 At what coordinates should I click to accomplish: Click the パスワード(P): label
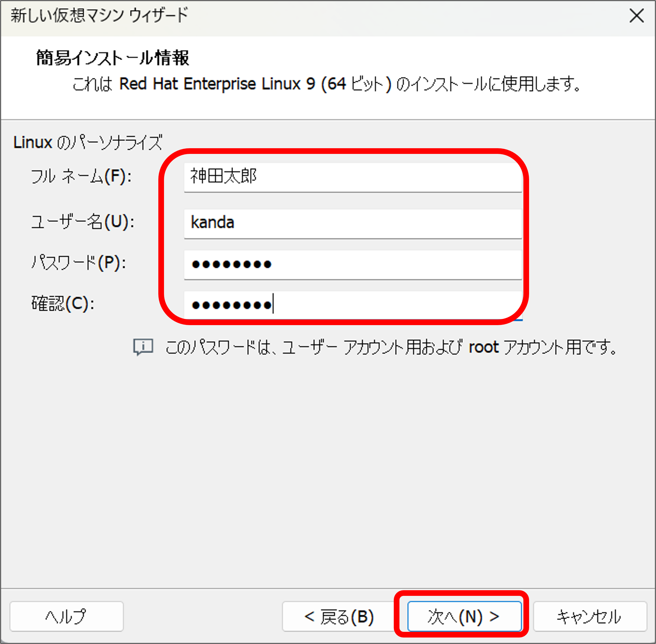(x=78, y=263)
